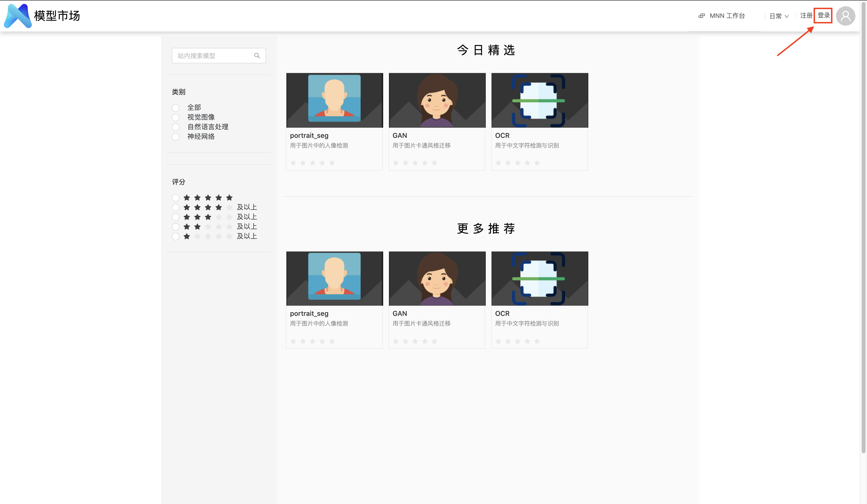Click the search magnifier icon
The image size is (867, 504).
[257, 56]
